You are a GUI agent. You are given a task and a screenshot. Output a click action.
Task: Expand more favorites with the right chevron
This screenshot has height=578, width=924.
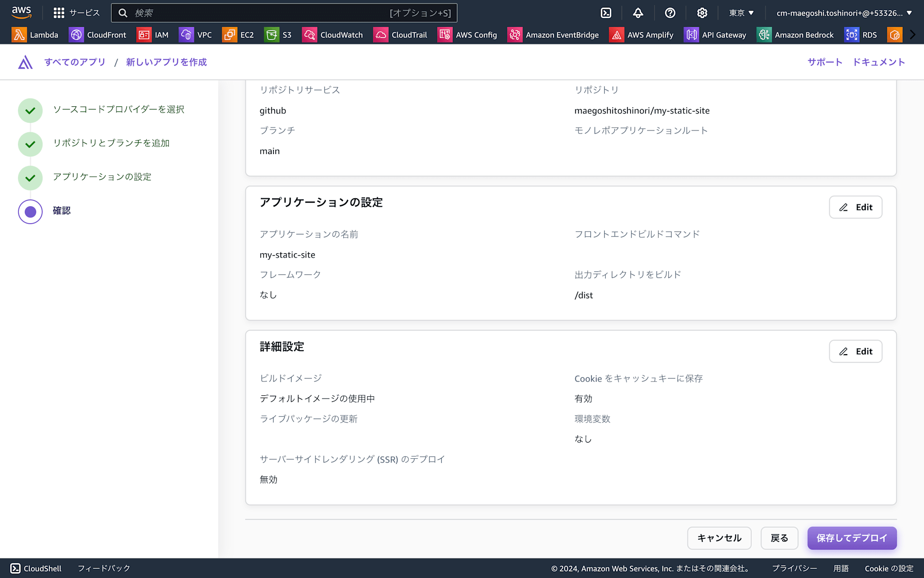(x=912, y=35)
